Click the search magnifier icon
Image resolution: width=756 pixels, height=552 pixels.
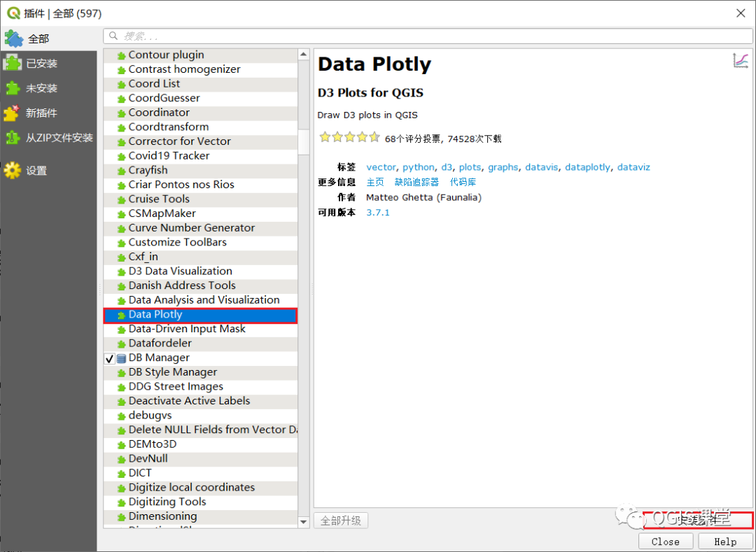click(113, 36)
